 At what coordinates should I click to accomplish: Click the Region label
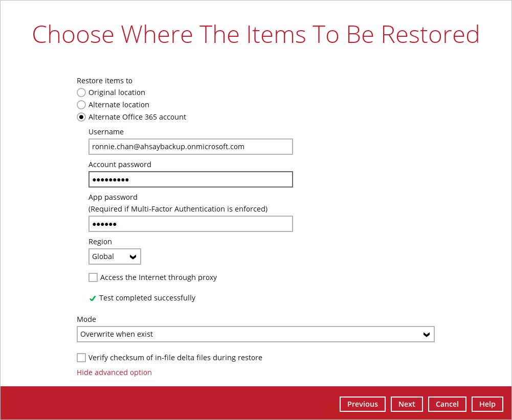[100, 242]
